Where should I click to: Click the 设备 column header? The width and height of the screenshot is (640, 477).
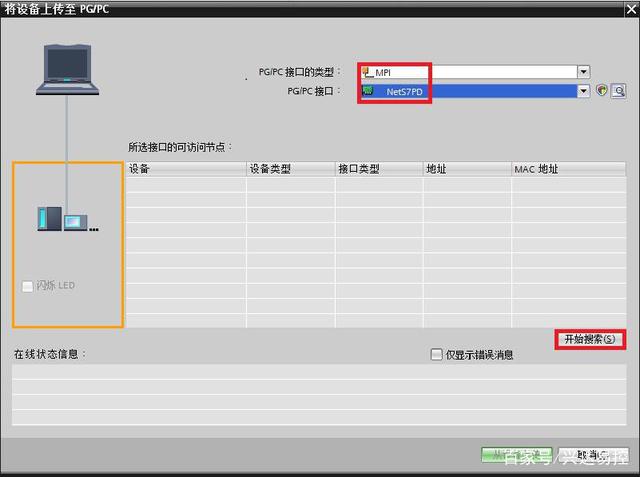coord(186,169)
